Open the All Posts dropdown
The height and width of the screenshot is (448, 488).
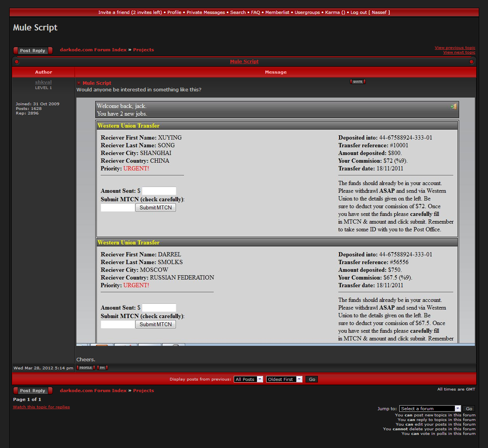coord(248,379)
